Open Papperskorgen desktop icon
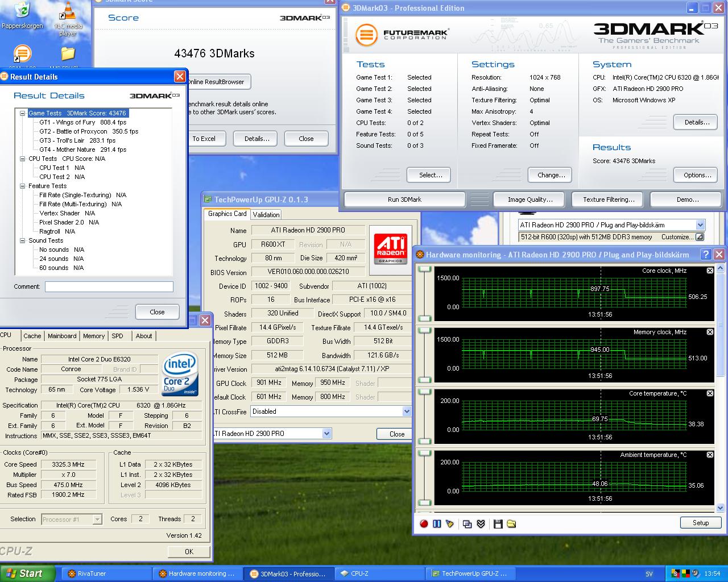Image resolution: width=728 pixels, height=582 pixels. pyautogui.click(x=22, y=15)
